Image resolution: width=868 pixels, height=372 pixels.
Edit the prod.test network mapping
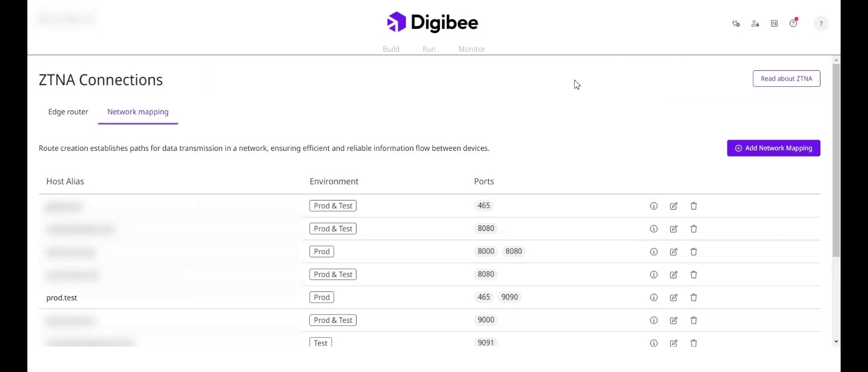pos(674,298)
